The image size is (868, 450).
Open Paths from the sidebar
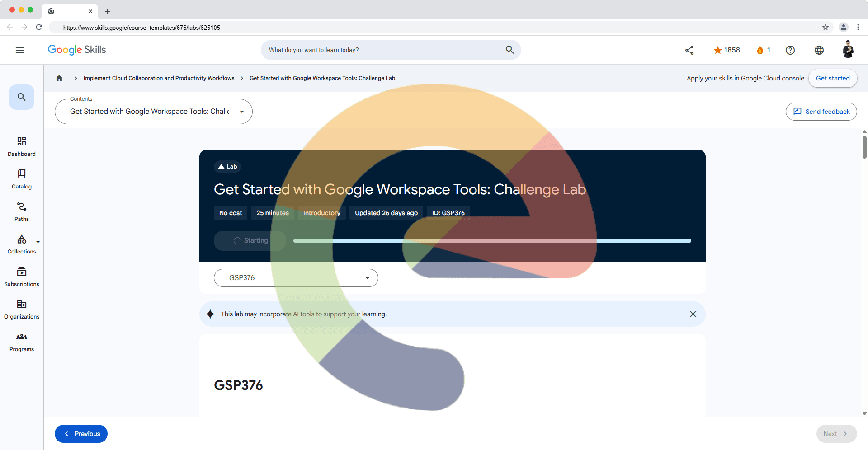point(22,212)
